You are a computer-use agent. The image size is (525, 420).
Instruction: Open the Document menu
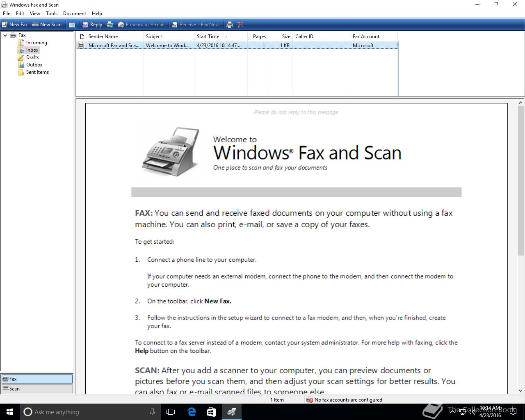(x=75, y=14)
